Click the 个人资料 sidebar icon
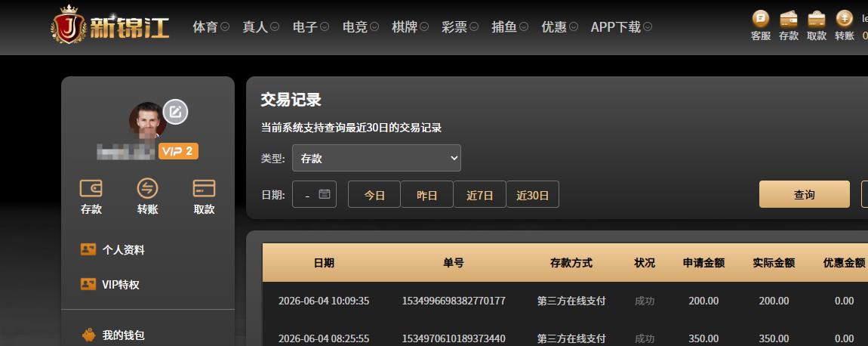Screen dimensions: 868x346 click(88, 249)
